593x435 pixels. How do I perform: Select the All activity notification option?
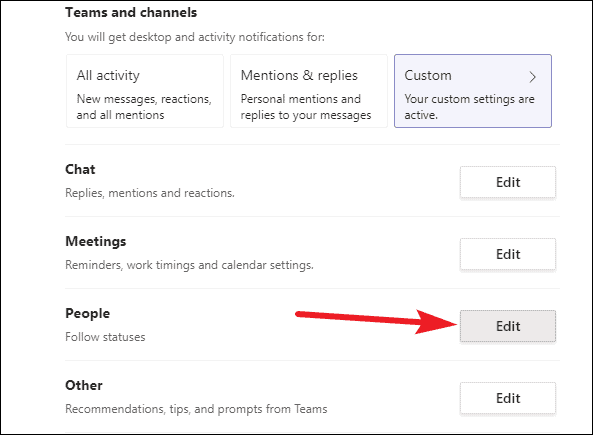[x=145, y=91]
